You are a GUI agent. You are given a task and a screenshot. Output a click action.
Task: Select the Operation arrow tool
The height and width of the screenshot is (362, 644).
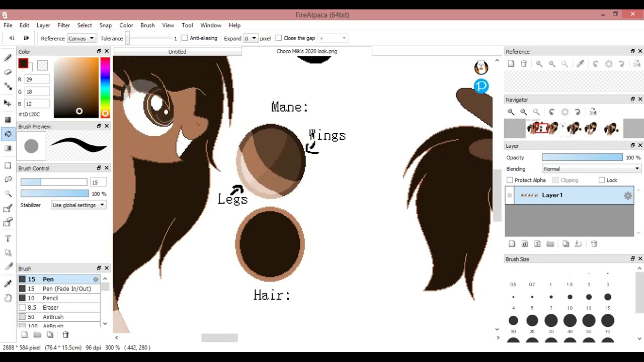pyautogui.click(x=8, y=253)
